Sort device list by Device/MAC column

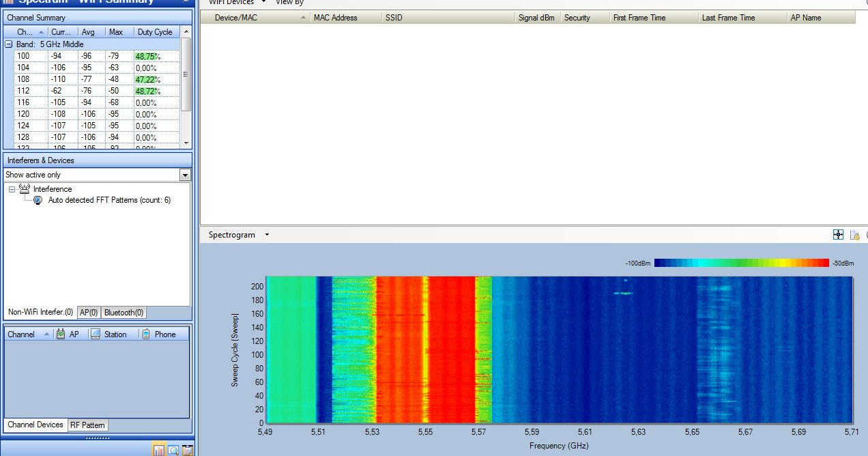click(259, 18)
